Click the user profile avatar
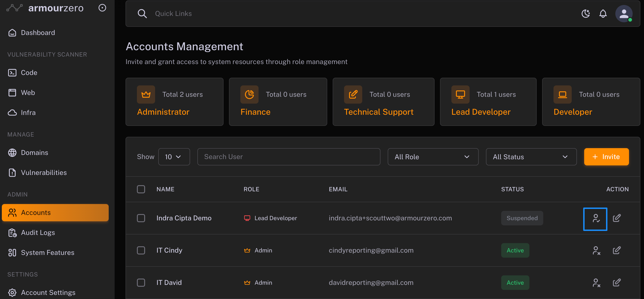The width and height of the screenshot is (644, 299). click(x=624, y=13)
